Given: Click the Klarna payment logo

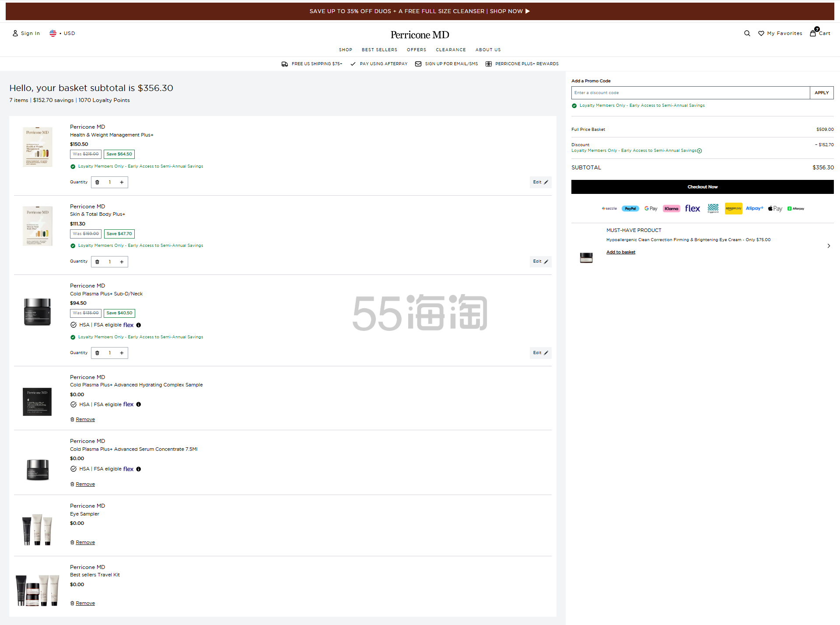Looking at the screenshot, I should click(x=672, y=209).
